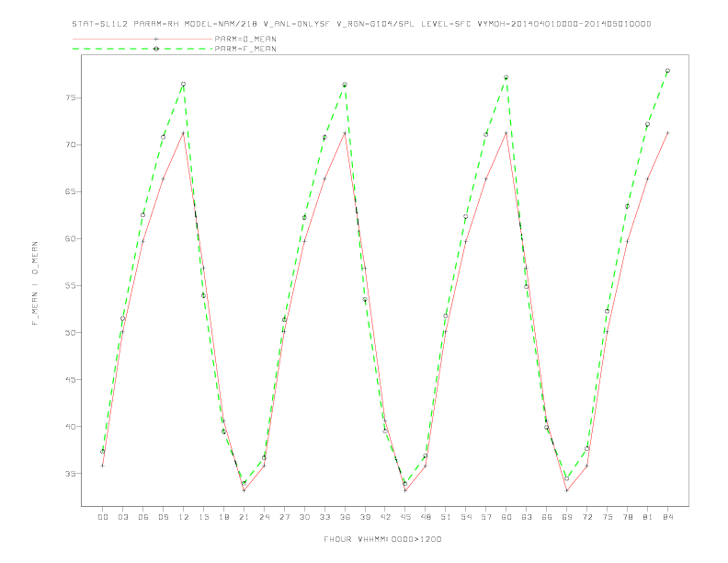Select the F_MEAN circle marker at hour 69
This screenshot has width=728, height=563.
[x=567, y=478]
